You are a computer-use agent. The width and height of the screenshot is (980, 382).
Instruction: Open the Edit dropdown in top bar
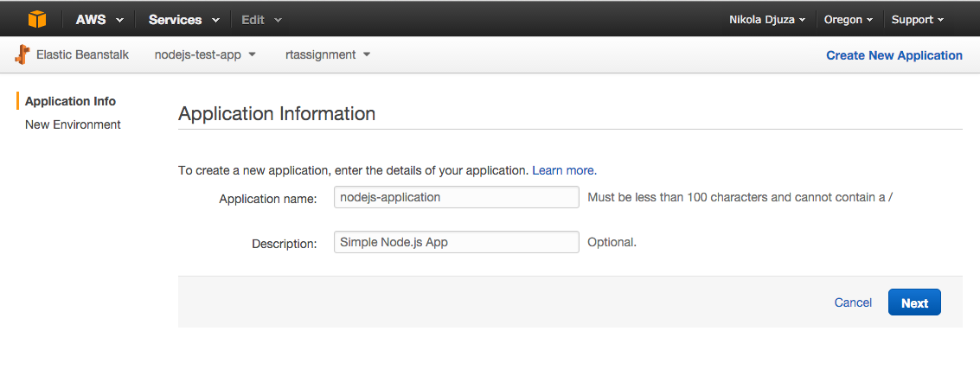(261, 19)
